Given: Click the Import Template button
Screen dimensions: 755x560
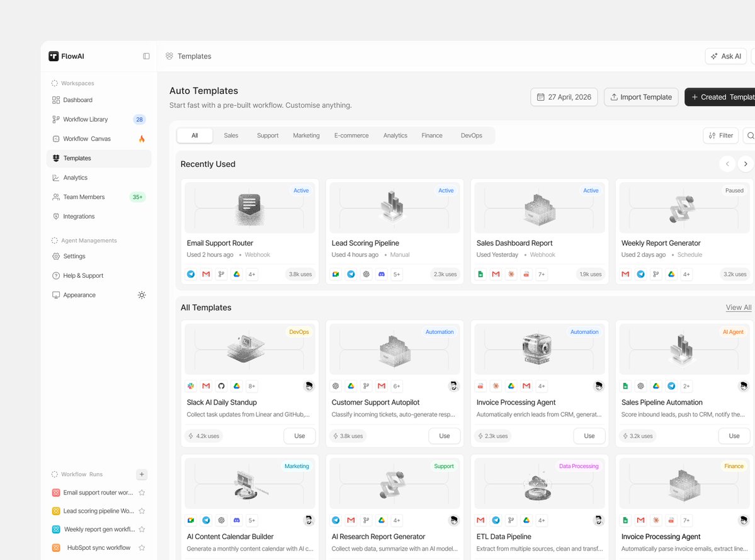Looking at the screenshot, I should tap(641, 97).
